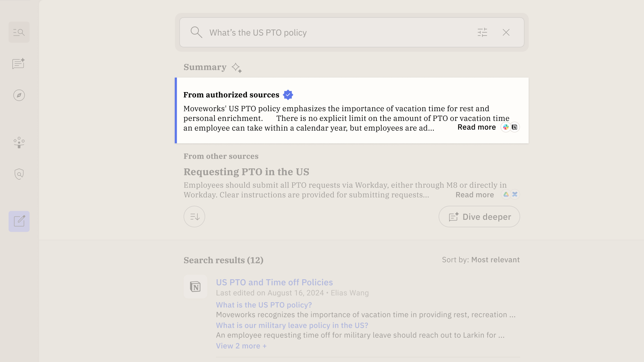Open search filter settings sliders icon
Screen dimensions: 644x362
tap(482, 32)
